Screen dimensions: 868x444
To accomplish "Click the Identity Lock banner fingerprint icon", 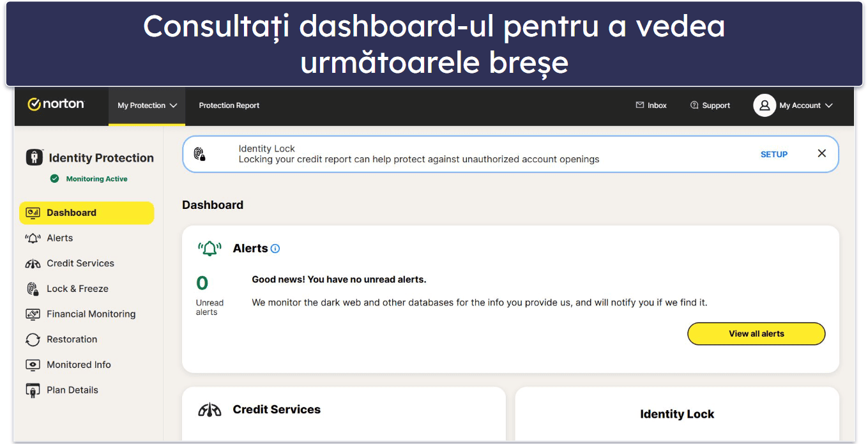I will click(x=199, y=154).
